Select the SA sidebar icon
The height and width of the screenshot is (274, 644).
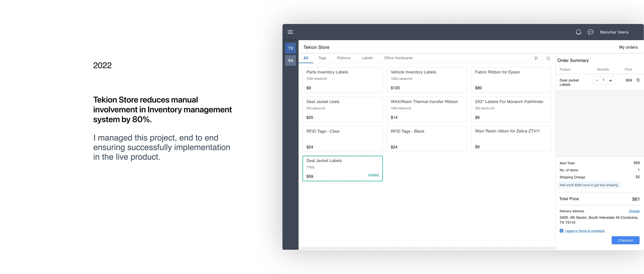(291, 61)
